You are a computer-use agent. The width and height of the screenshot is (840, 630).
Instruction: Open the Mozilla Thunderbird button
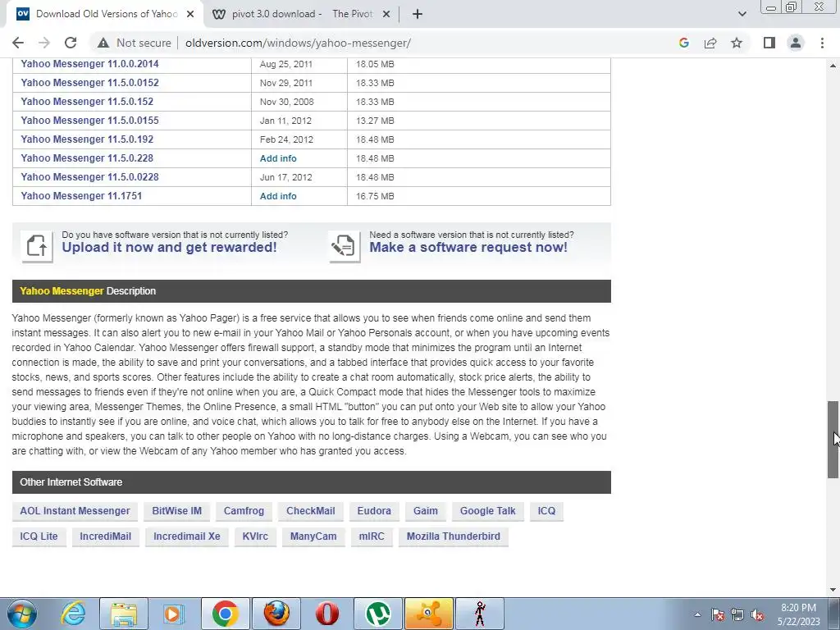[x=453, y=536]
